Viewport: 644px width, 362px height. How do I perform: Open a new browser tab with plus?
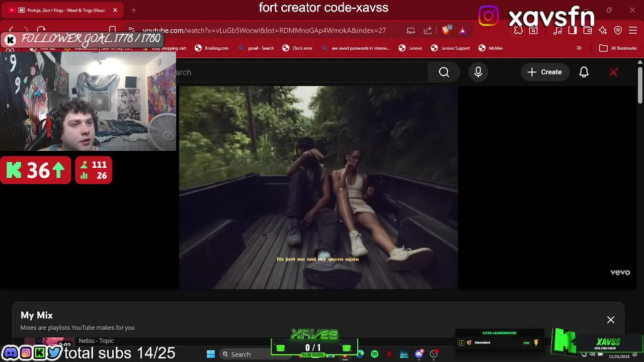coord(133,10)
